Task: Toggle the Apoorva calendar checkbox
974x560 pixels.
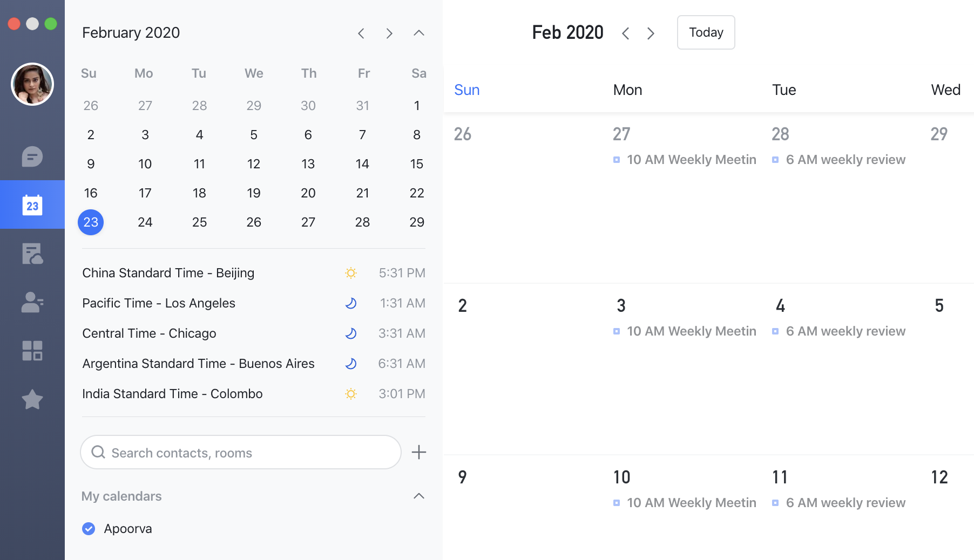Action: click(x=89, y=529)
